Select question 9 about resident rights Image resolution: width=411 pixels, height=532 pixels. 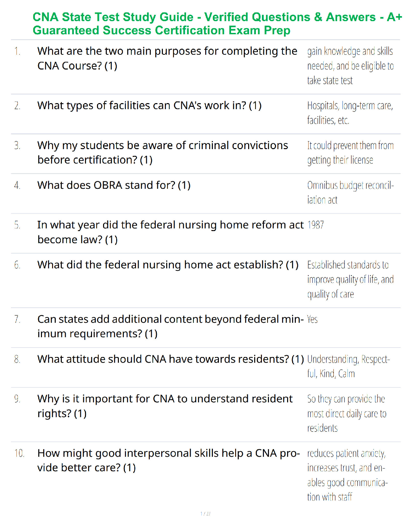click(165, 406)
